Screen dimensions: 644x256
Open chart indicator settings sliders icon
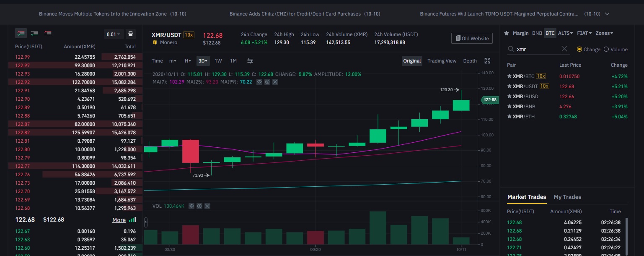tap(250, 61)
